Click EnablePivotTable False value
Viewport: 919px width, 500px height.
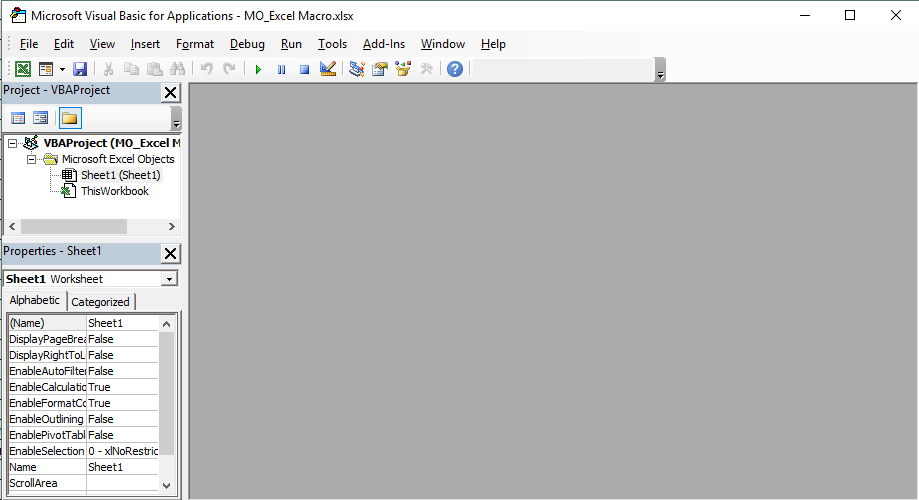pyautogui.click(x=122, y=435)
